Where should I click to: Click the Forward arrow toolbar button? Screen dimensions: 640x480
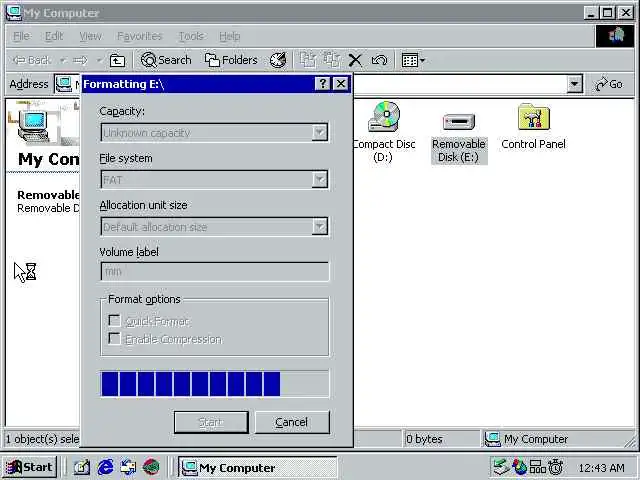80,60
